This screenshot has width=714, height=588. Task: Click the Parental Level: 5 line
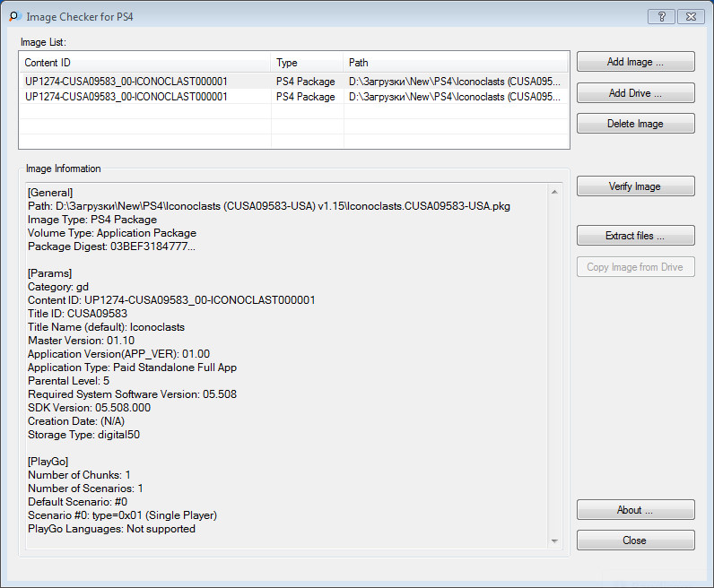tap(68, 380)
